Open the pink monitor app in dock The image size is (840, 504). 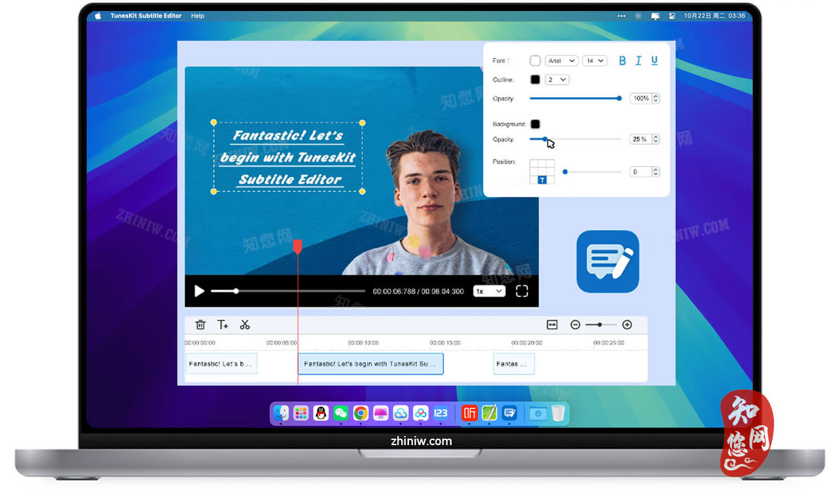381,413
